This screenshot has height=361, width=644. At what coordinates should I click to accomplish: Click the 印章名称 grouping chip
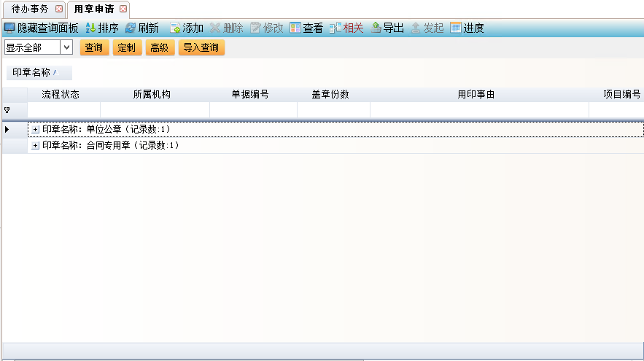39,73
